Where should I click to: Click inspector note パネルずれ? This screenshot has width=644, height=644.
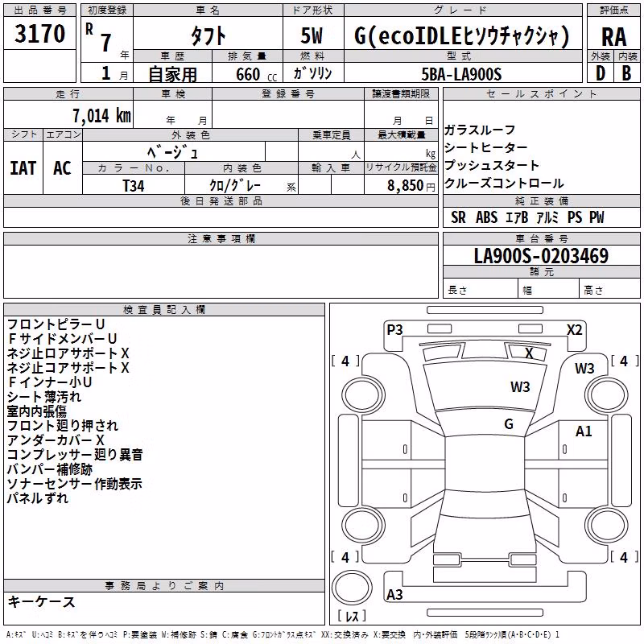coord(38,498)
